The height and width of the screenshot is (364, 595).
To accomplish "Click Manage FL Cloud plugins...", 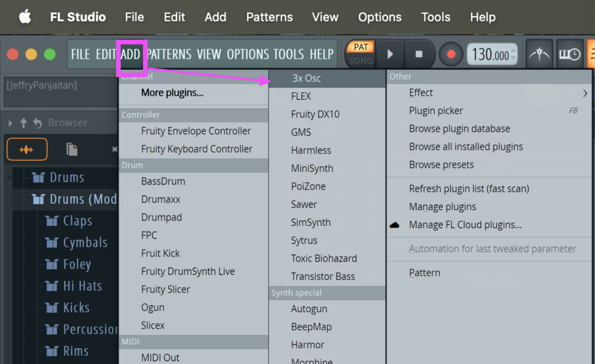I will pyautogui.click(x=465, y=225).
